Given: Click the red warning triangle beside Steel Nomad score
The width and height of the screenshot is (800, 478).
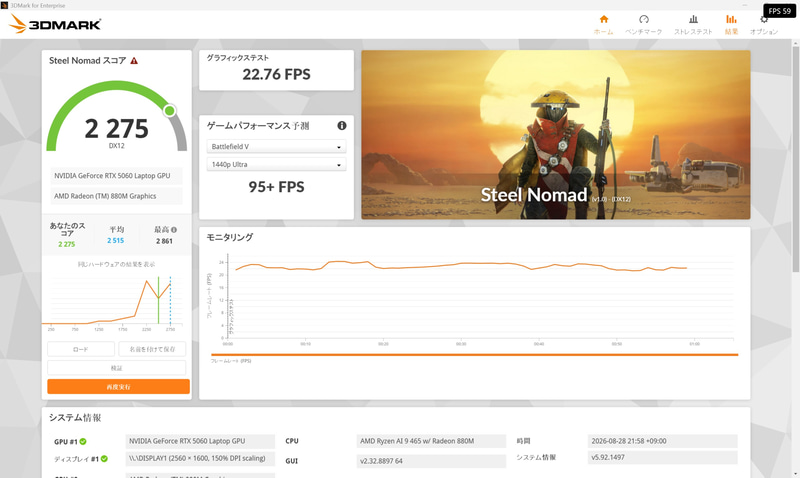Looking at the screenshot, I should 134,61.
